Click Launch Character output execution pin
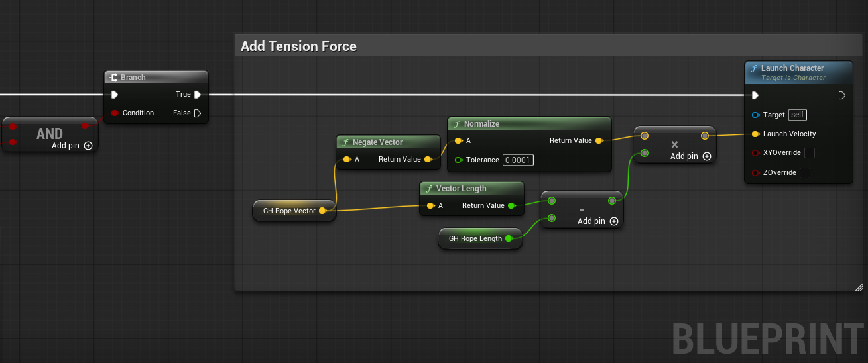Viewport: 868px width, 363px height. click(841, 95)
